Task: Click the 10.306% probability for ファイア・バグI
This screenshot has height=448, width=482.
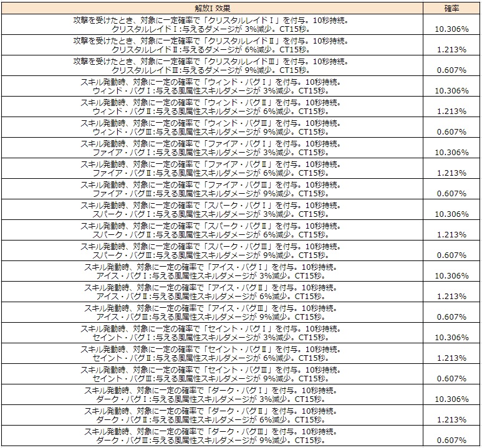Action: click(452, 152)
